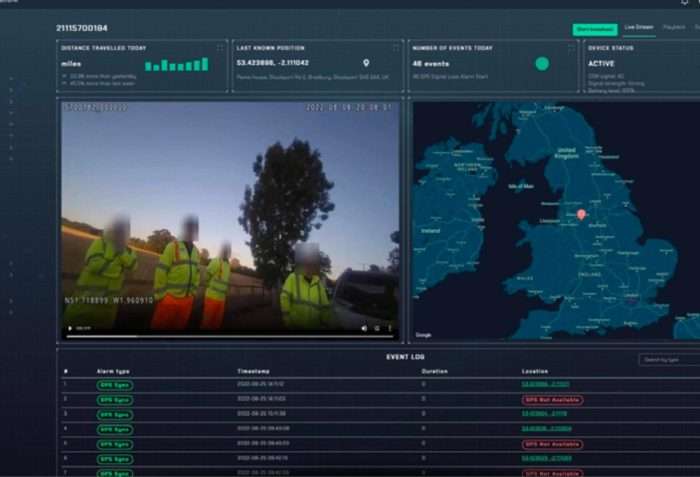This screenshot has width=700, height=477.
Task: Click the device ID 21115700184 heading
Action: tap(82, 28)
